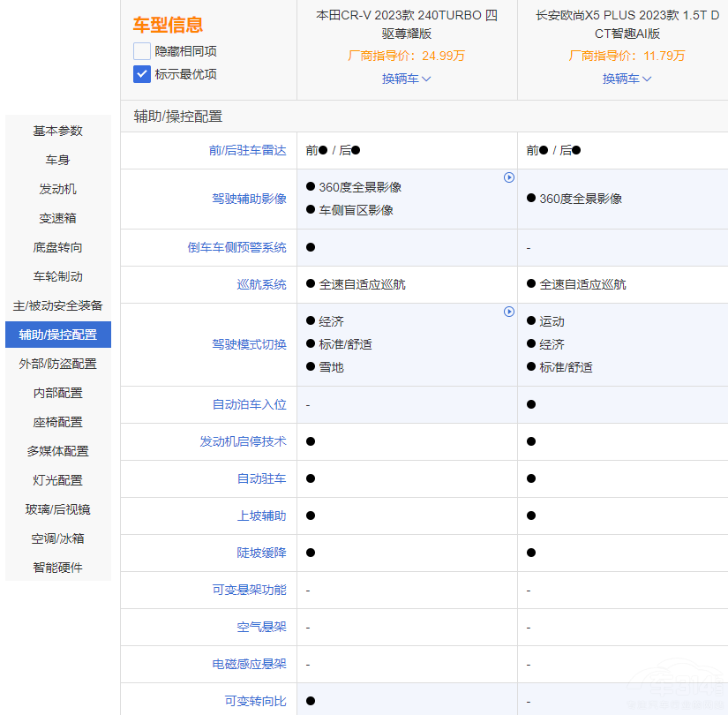
Task: Click the 前/后驻车雷达 parameter link
Action: tap(247, 150)
